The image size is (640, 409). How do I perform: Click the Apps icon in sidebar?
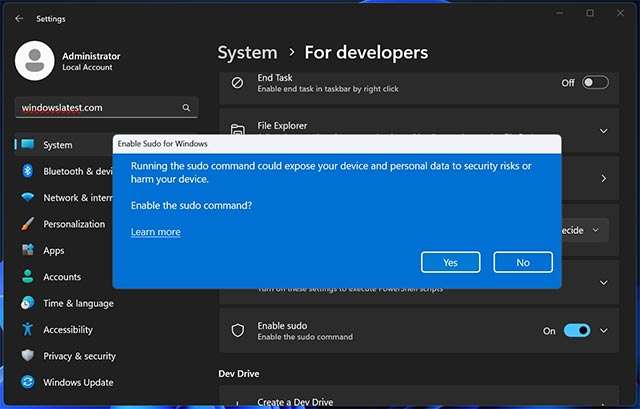[x=28, y=250]
